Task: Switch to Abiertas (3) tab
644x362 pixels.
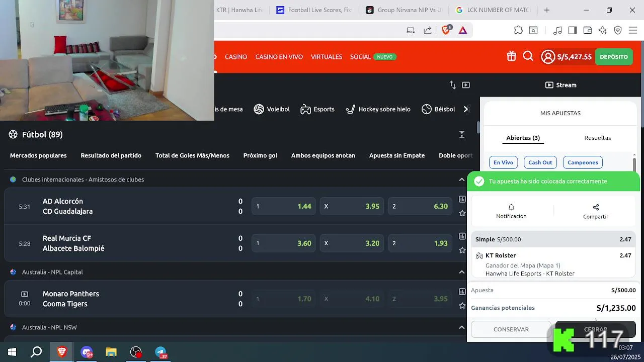Action: [x=523, y=138]
